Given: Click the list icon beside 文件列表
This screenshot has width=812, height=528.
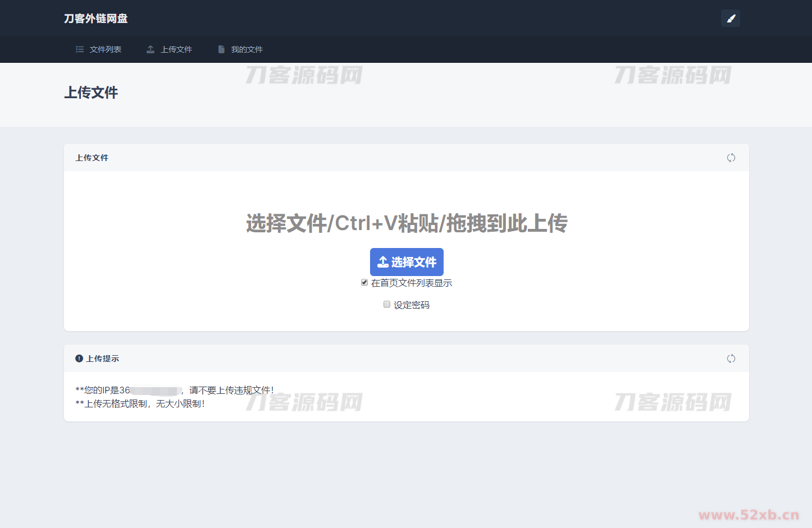Looking at the screenshot, I should (x=80, y=49).
